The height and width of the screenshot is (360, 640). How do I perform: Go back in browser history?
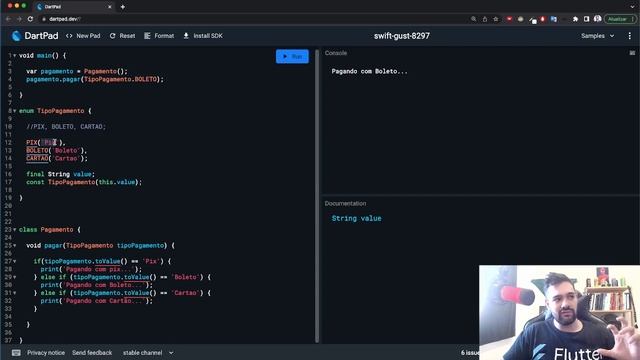pyautogui.click(x=8, y=19)
